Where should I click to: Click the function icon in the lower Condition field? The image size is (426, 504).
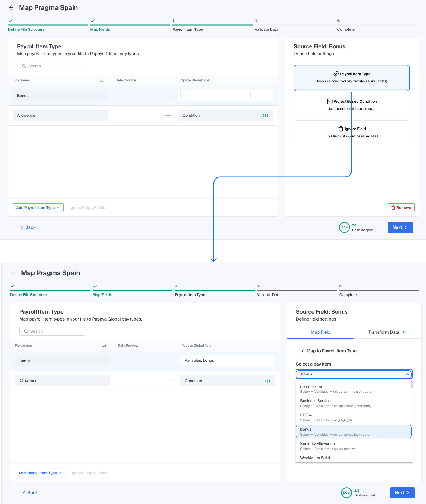tap(268, 381)
